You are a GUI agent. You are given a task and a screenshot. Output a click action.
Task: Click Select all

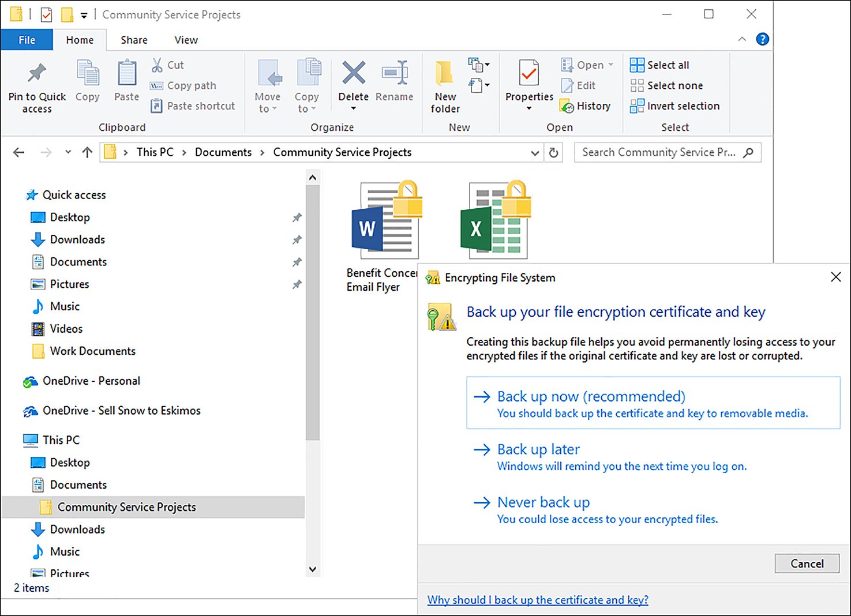coord(659,65)
